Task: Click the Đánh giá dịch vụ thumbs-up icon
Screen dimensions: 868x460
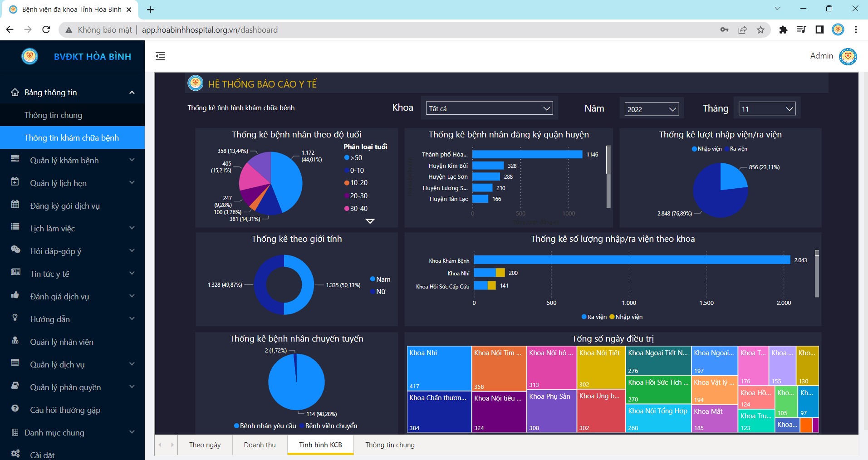Action: (15, 296)
